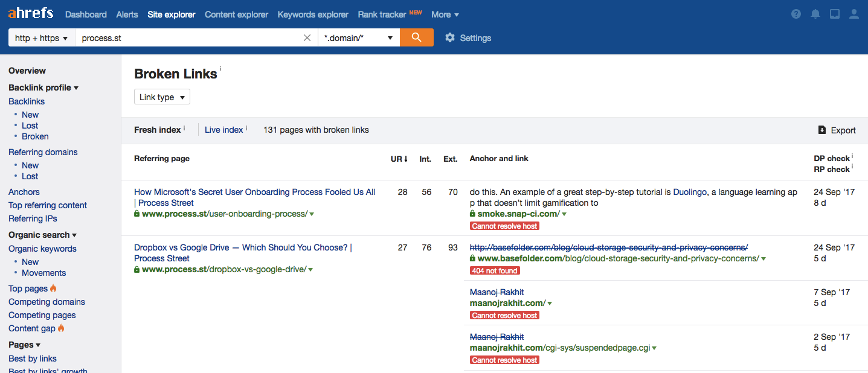
Task: Click the Duolingo anchor link
Action: [690, 192]
